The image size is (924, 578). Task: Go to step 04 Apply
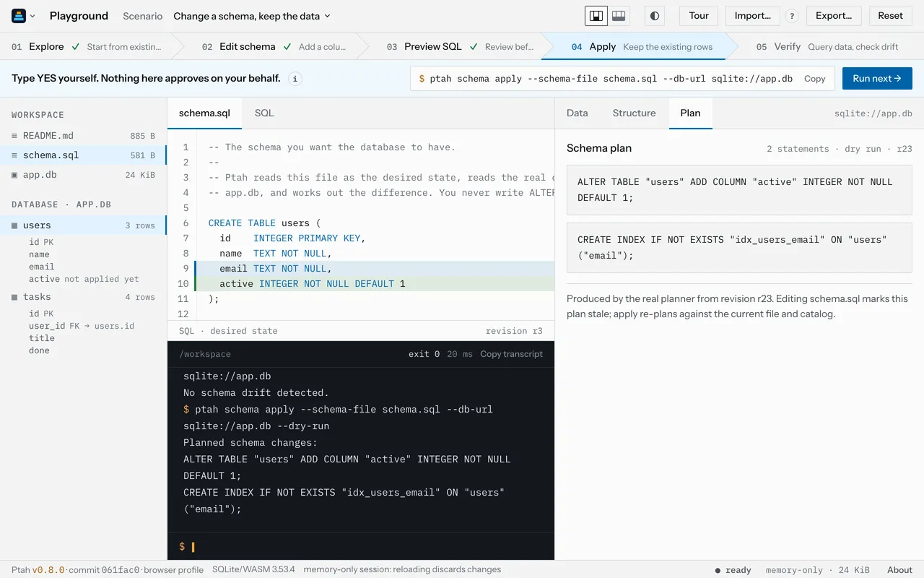tap(641, 46)
